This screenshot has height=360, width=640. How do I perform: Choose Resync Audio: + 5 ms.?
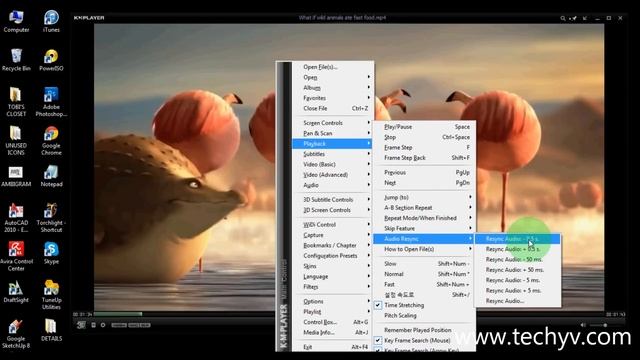click(517, 291)
